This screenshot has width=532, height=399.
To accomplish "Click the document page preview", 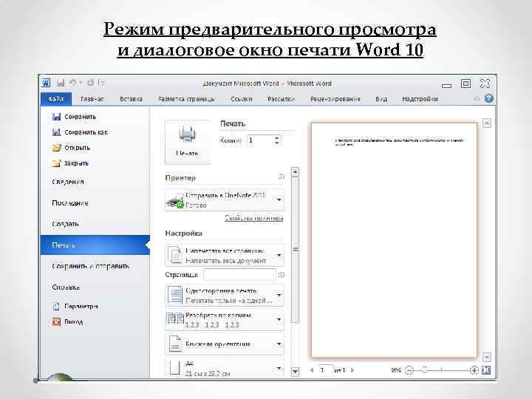I will [x=394, y=240].
